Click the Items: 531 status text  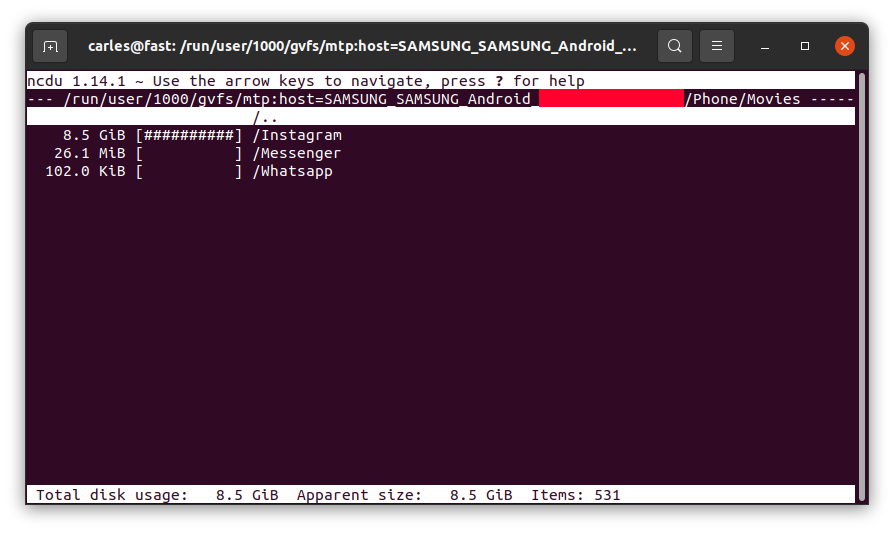point(576,495)
